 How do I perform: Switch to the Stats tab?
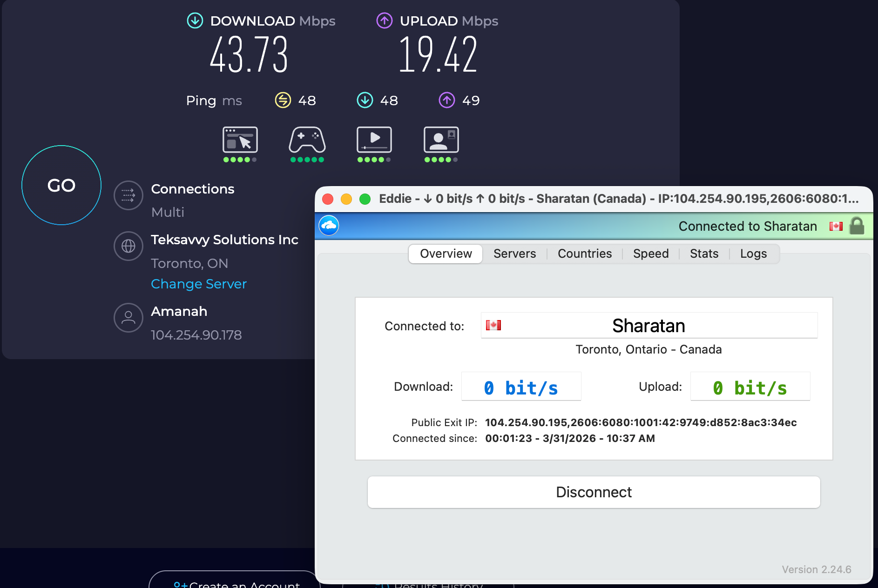tap(704, 254)
